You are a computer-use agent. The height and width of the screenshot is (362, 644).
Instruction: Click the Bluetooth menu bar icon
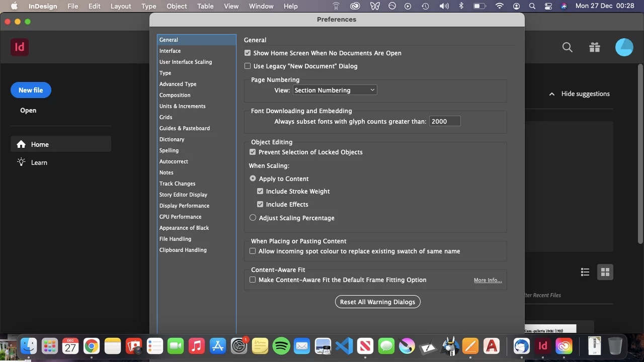point(461,6)
